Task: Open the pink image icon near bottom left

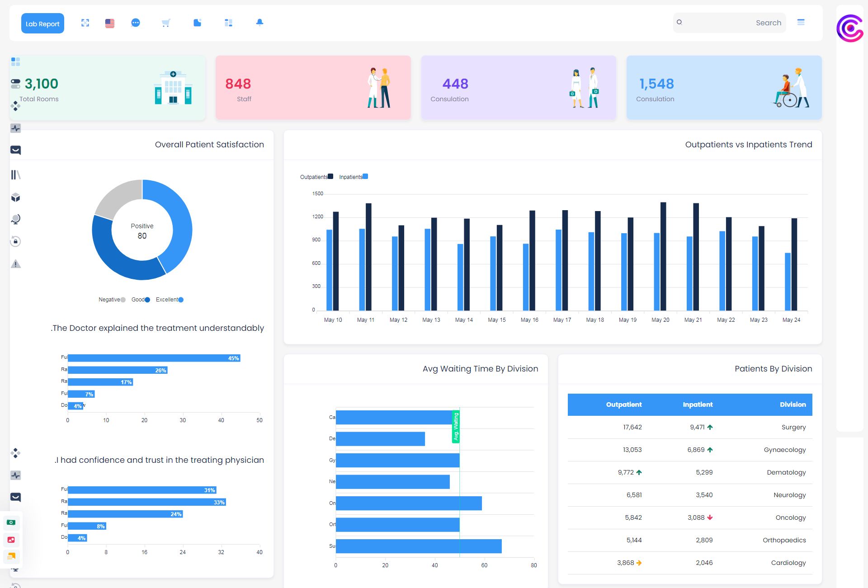Action: [x=11, y=540]
